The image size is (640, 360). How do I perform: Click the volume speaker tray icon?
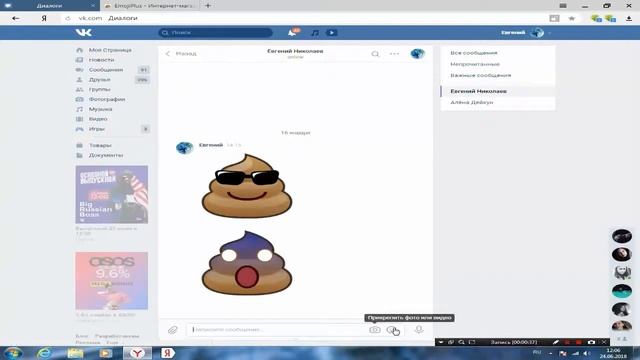pos(587,353)
